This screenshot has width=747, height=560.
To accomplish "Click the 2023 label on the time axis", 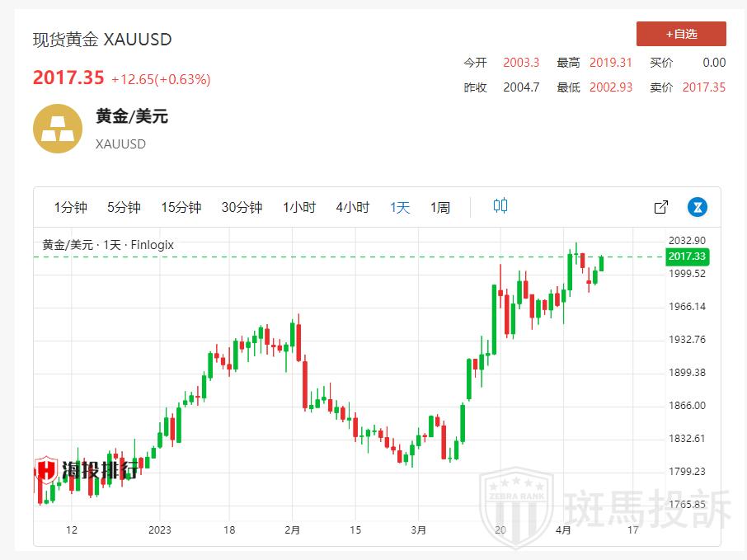I will [159, 529].
